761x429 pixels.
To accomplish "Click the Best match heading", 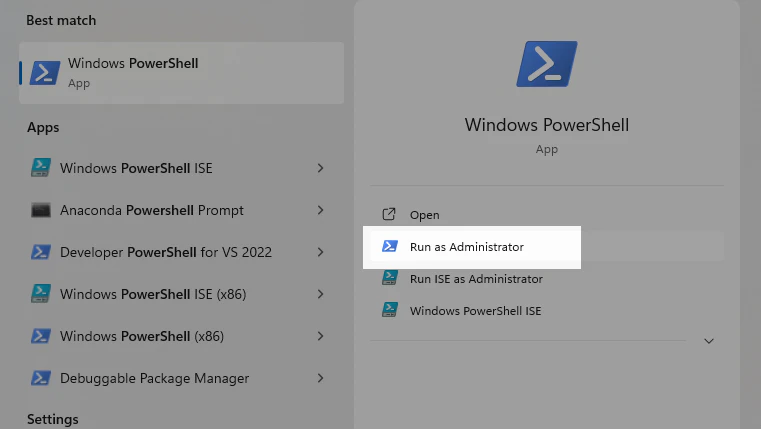I will [x=61, y=20].
